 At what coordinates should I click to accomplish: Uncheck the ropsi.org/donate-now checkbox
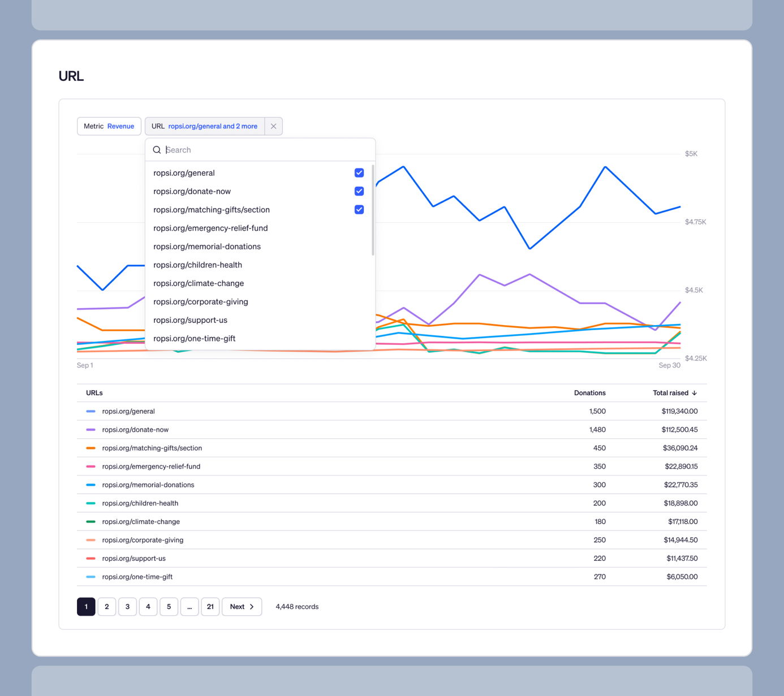click(359, 191)
